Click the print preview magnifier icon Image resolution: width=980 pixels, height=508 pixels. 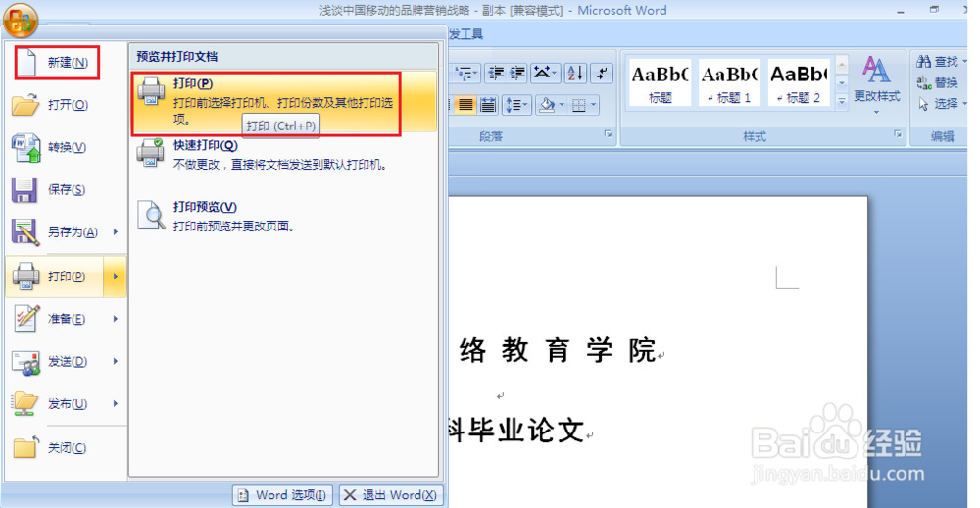pyautogui.click(x=151, y=215)
